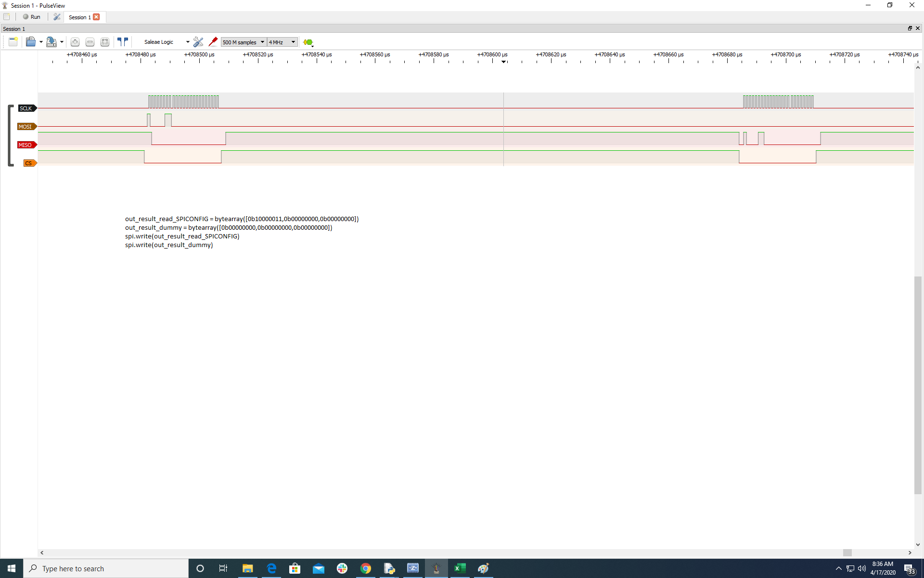924x578 pixels.
Task: Close the Session 1 tab
Action: coord(96,17)
